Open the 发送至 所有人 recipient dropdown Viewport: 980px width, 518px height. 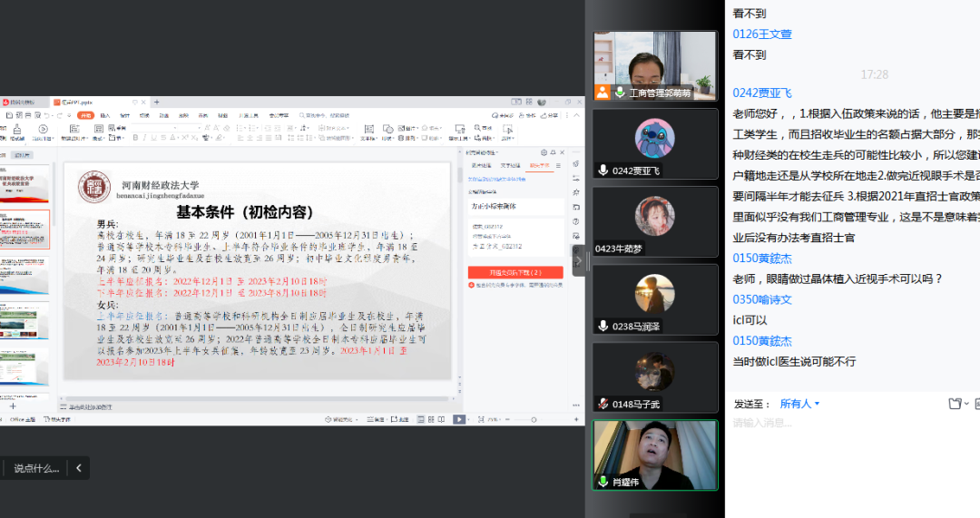tap(799, 404)
